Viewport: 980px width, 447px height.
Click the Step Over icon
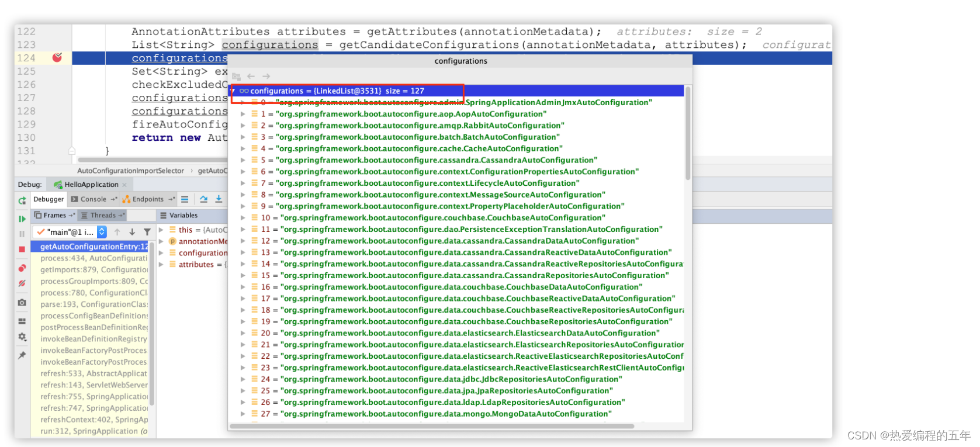click(x=203, y=199)
